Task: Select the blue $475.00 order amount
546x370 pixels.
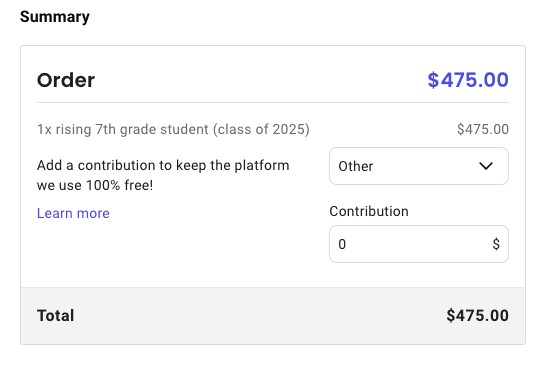Action: (x=468, y=80)
